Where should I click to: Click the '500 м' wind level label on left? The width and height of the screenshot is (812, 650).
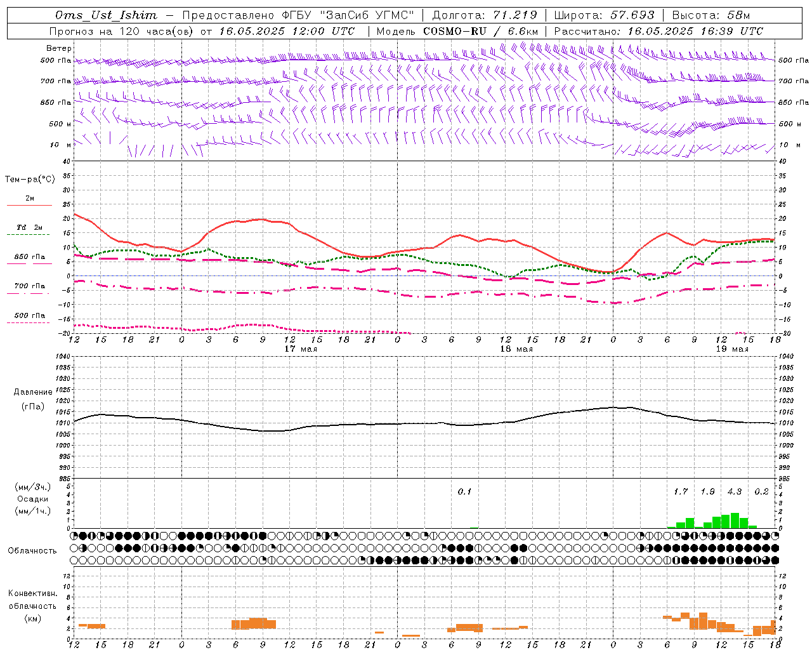(60, 124)
